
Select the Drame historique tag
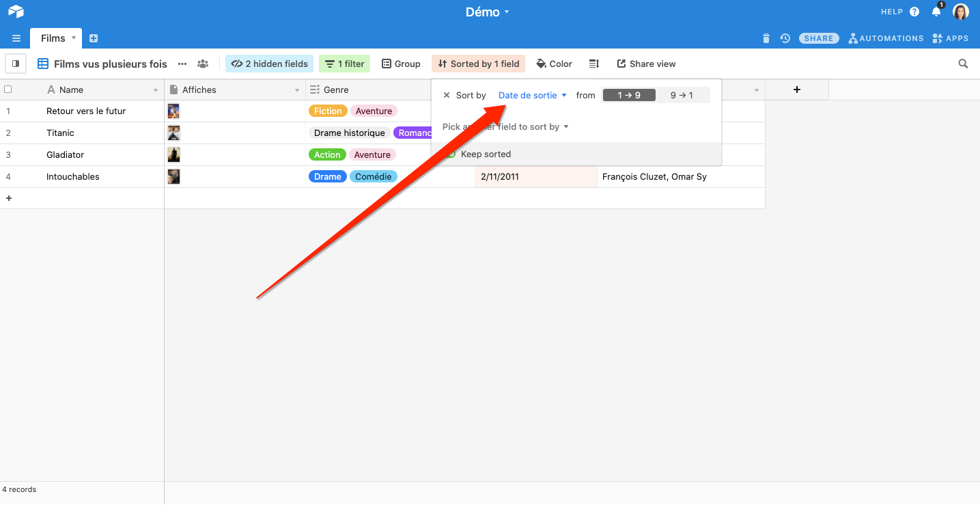pyautogui.click(x=350, y=133)
